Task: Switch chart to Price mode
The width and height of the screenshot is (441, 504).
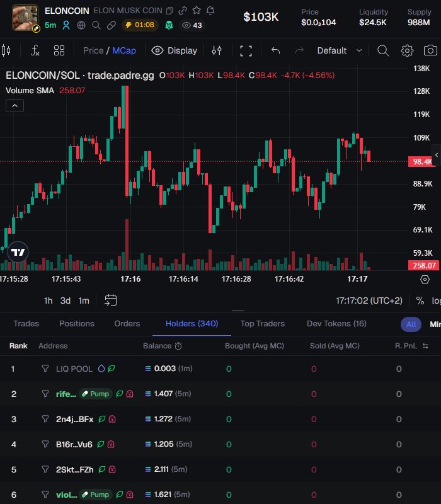Action: [x=93, y=50]
